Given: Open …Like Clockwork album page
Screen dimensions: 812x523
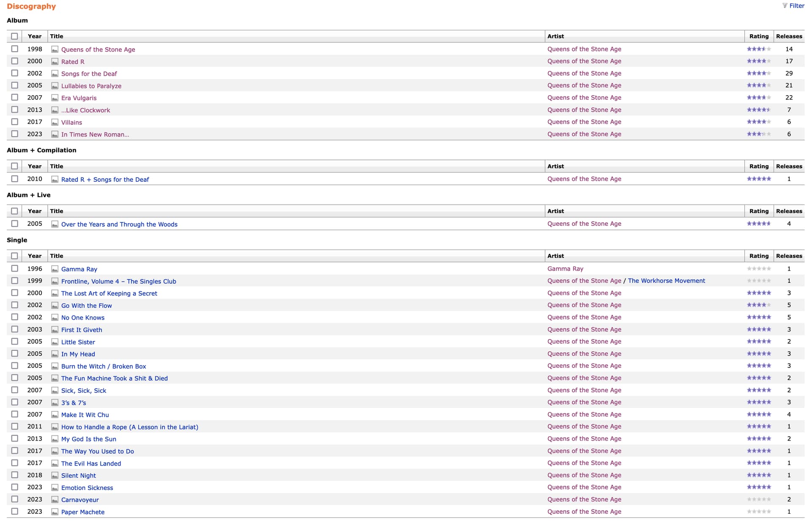Looking at the screenshot, I should [x=85, y=110].
